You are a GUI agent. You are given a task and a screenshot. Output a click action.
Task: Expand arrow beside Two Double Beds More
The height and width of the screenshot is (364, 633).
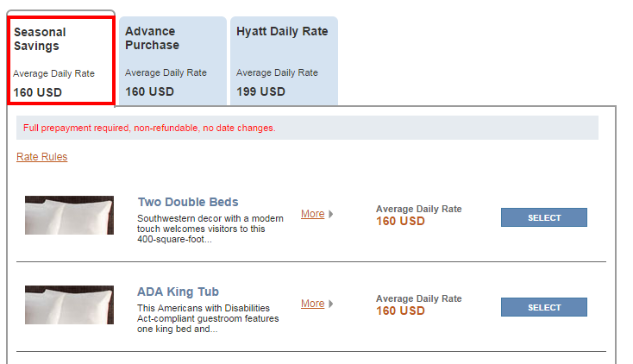point(331,214)
